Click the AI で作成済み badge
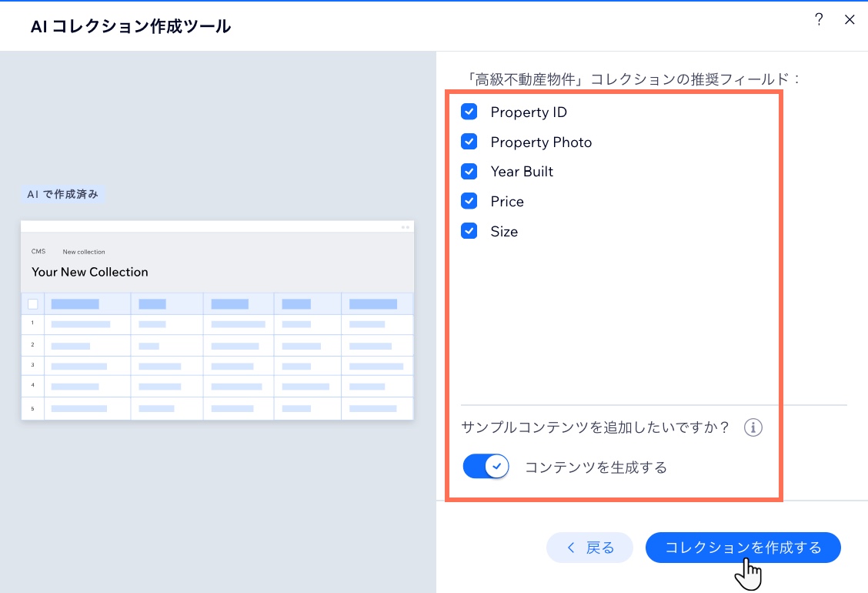 62,194
